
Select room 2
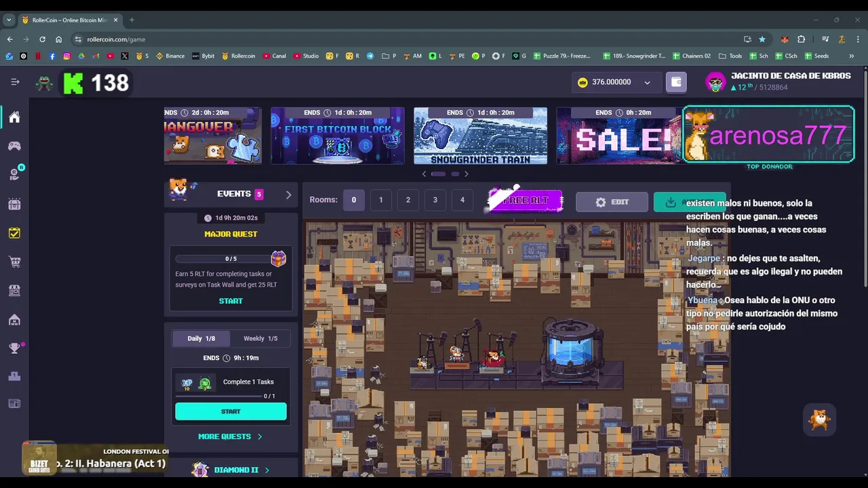(x=408, y=200)
